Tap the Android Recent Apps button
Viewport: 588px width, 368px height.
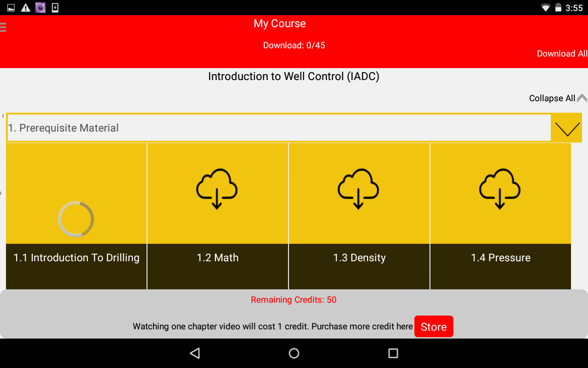click(x=393, y=353)
